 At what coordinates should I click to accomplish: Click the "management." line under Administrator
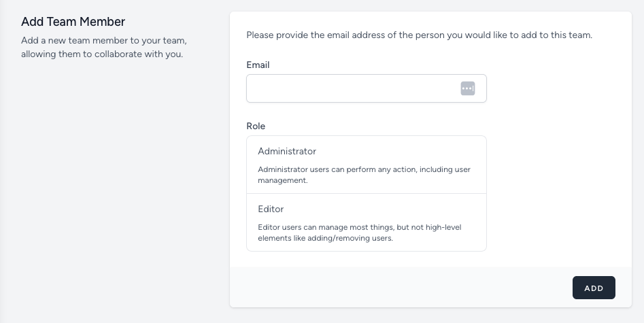click(283, 181)
